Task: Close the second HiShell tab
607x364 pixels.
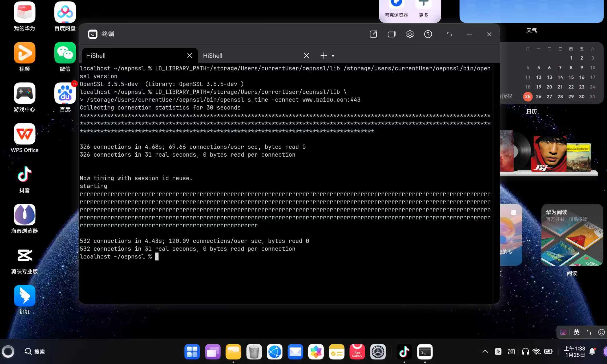Action: click(306, 56)
